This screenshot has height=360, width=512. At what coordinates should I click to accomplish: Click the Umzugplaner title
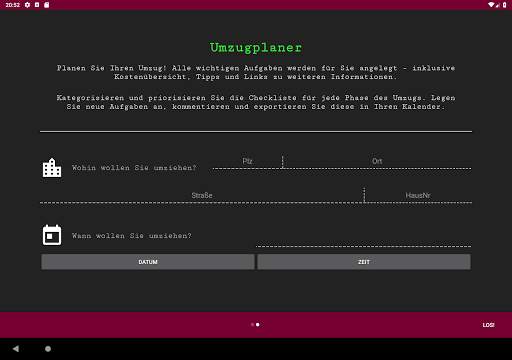[256, 47]
